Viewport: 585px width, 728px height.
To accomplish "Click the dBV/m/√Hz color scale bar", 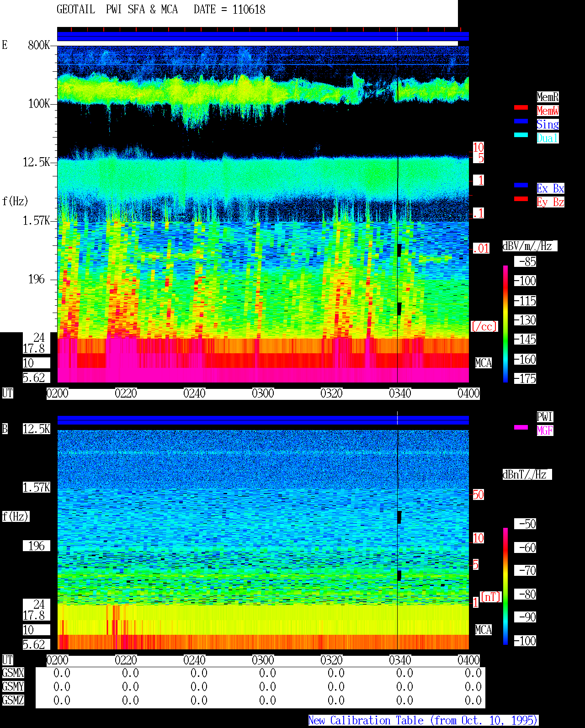I will pyautogui.click(x=505, y=324).
